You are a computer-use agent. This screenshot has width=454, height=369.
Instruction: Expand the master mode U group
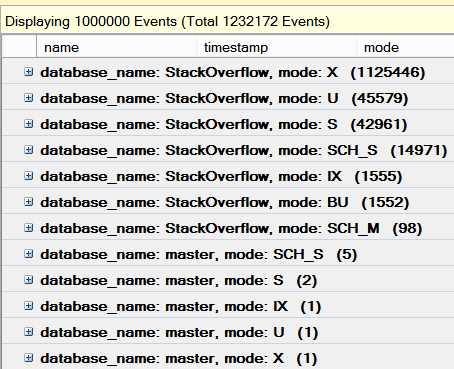point(29,332)
